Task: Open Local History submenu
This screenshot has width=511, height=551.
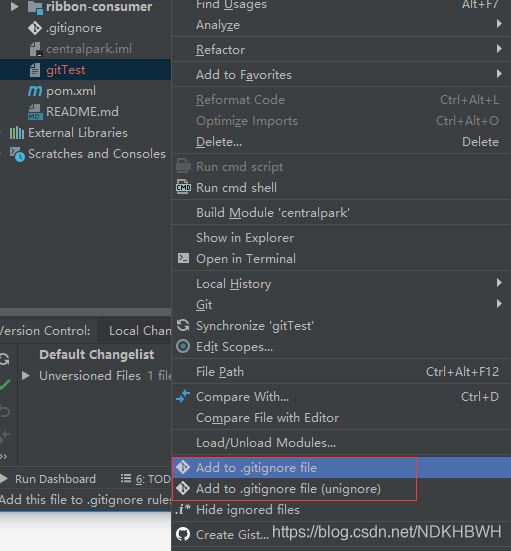Action: (341, 284)
